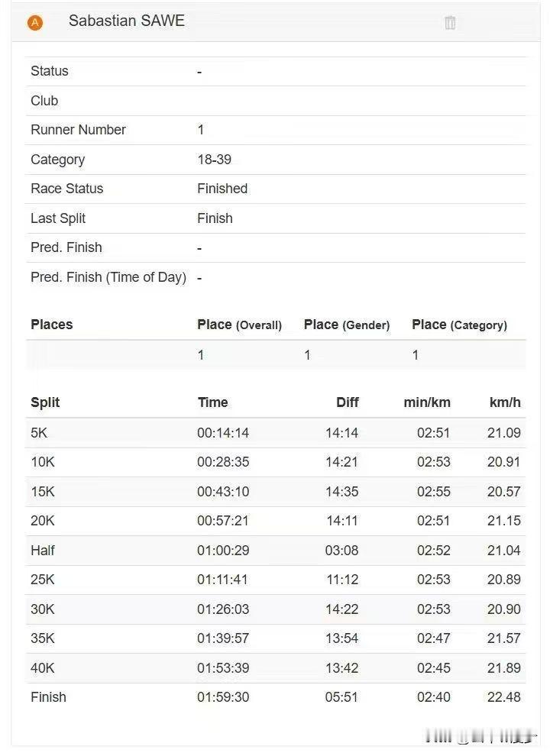Click the km/h column header

click(x=505, y=402)
